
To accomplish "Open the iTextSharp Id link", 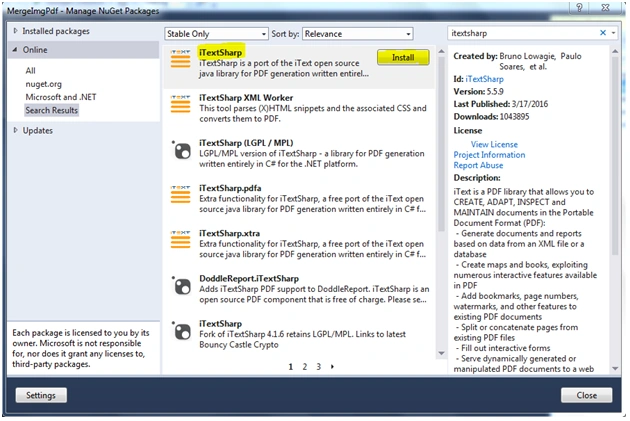I will coord(485,79).
